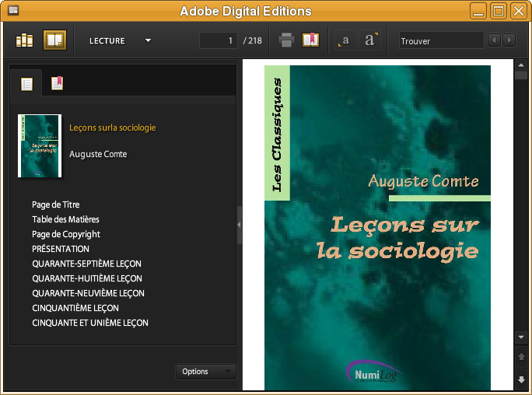Minimize the Adobe Digital Editions window
The width and height of the screenshot is (532, 395).
point(478,11)
